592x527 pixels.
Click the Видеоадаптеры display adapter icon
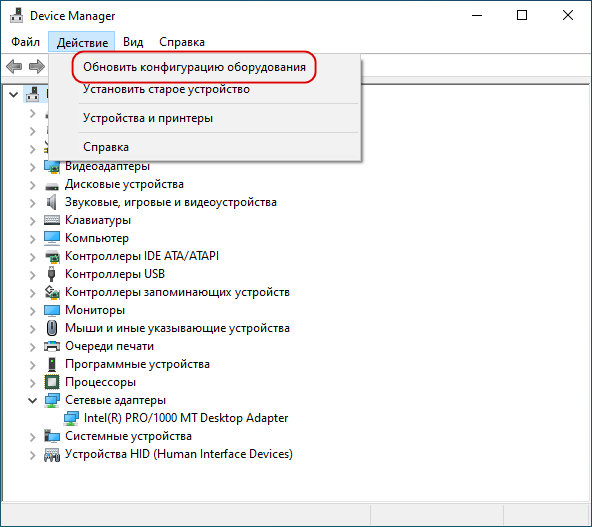[52, 166]
